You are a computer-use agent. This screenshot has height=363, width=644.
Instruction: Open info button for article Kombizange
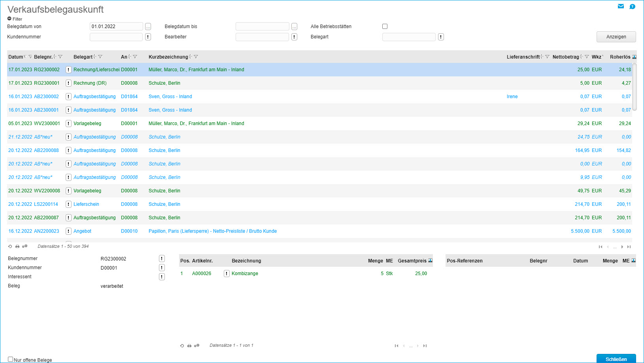point(227,274)
